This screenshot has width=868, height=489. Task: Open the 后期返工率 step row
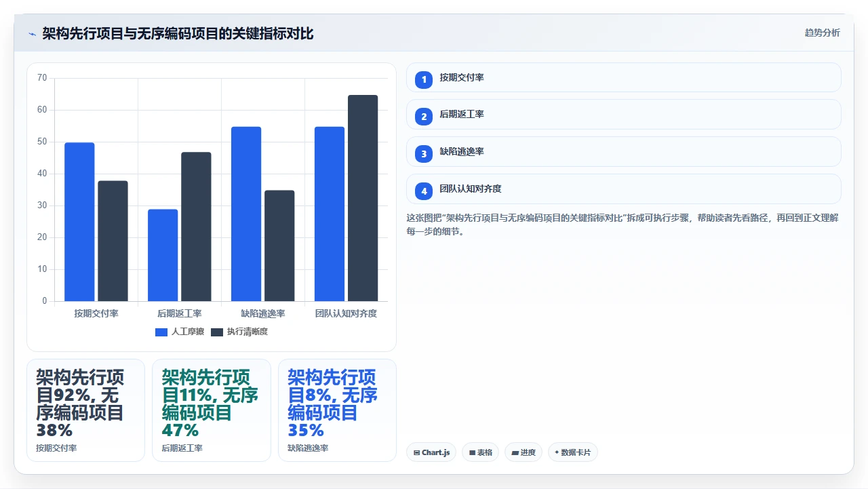(x=623, y=114)
